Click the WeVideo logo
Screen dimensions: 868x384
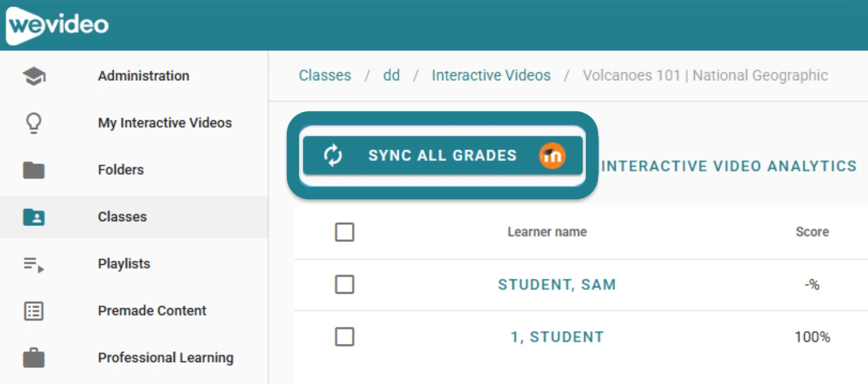click(58, 26)
